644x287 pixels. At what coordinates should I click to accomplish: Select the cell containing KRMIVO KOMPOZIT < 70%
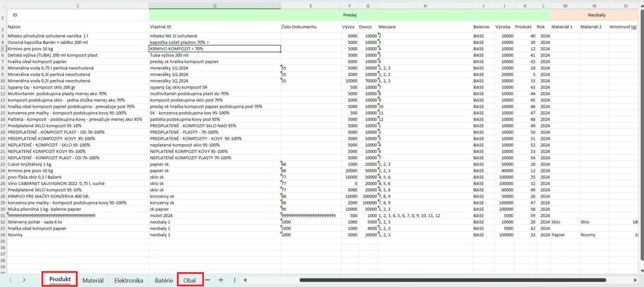pos(214,48)
